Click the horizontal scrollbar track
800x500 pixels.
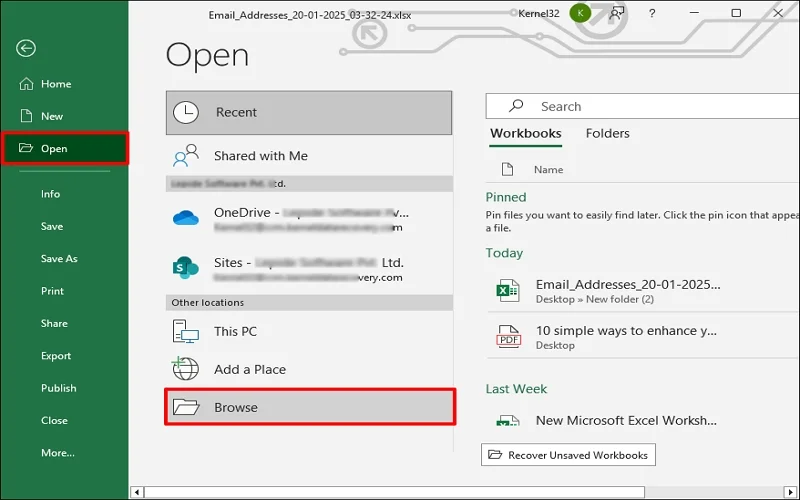tap(714, 492)
